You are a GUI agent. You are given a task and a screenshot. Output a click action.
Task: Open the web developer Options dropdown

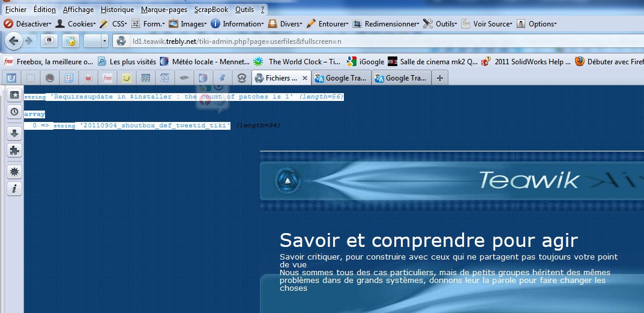pyautogui.click(x=537, y=24)
